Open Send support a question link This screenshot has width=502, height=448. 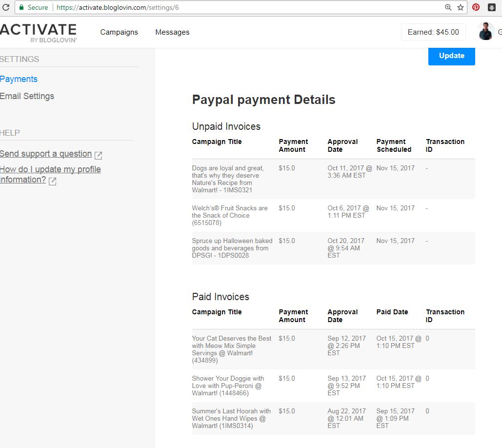[x=46, y=154]
